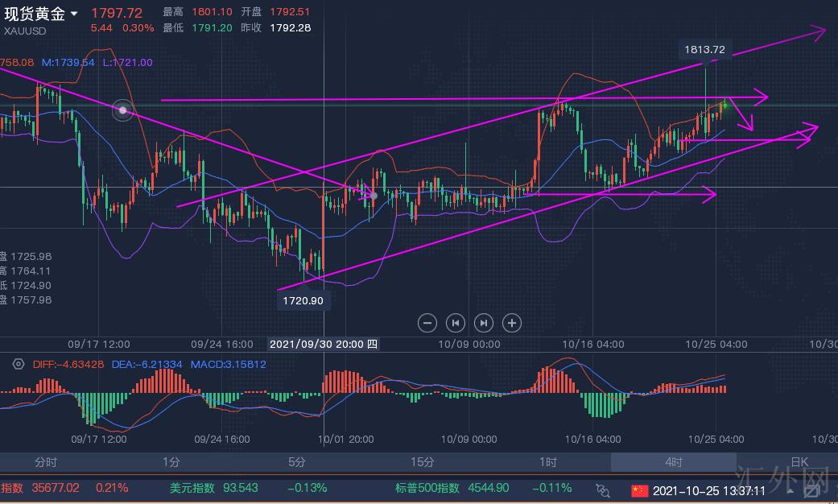The width and height of the screenshot is (838, 504).
Task: Switch to the 1分 timeframe tab
Action: click(171, 462)
